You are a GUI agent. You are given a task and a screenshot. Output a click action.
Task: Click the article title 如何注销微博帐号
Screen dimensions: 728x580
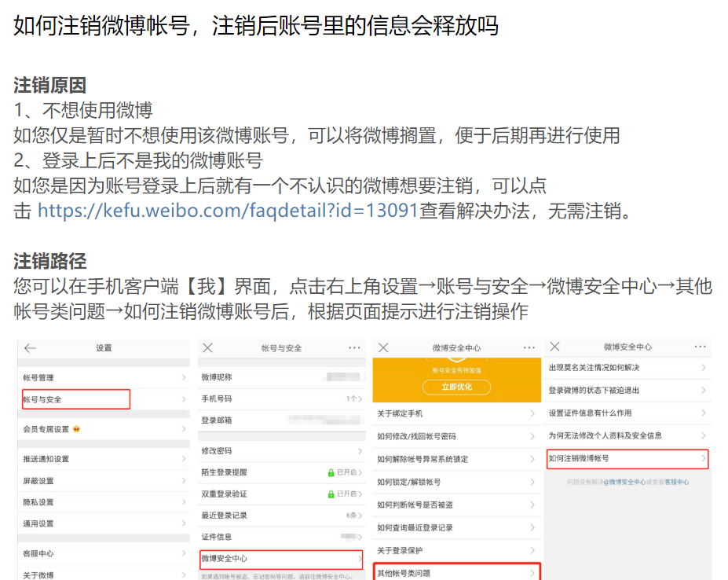pyautogui.click(x=256, y=26)
